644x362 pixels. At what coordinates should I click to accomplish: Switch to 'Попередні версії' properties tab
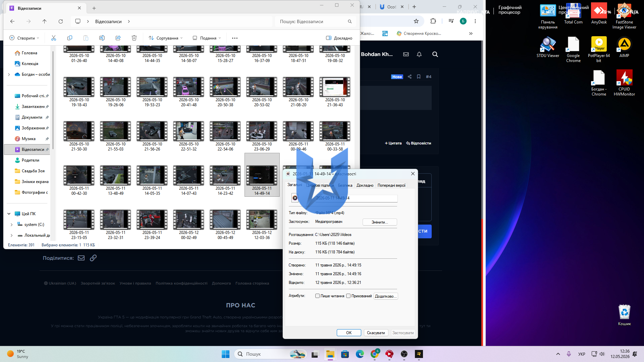pyautogui.click(x=391, y=185)
